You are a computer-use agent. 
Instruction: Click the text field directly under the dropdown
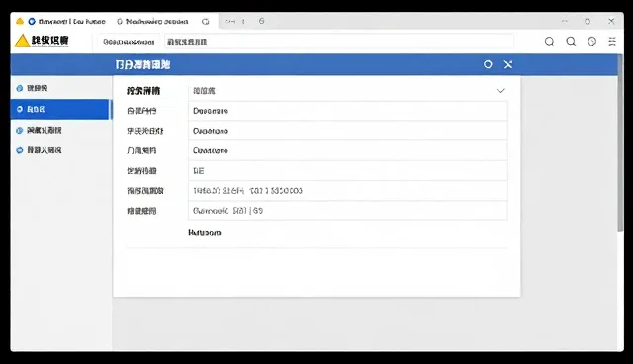pos(347,111)
